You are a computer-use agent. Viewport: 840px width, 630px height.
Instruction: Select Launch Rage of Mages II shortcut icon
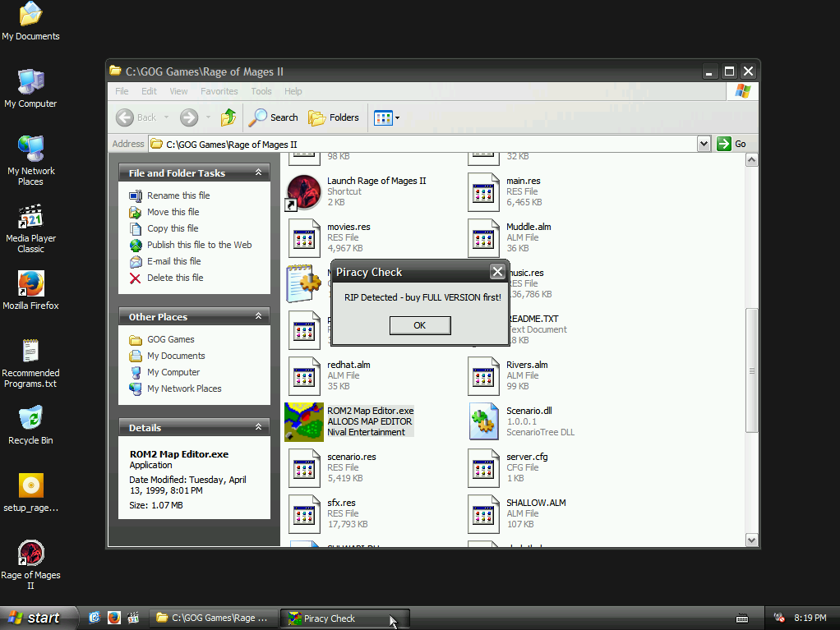click(x=304, y=192)
